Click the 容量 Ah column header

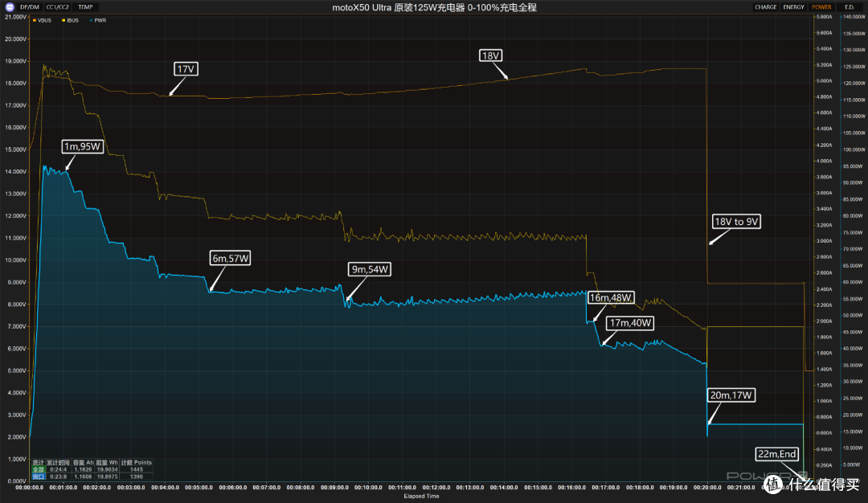83,463
